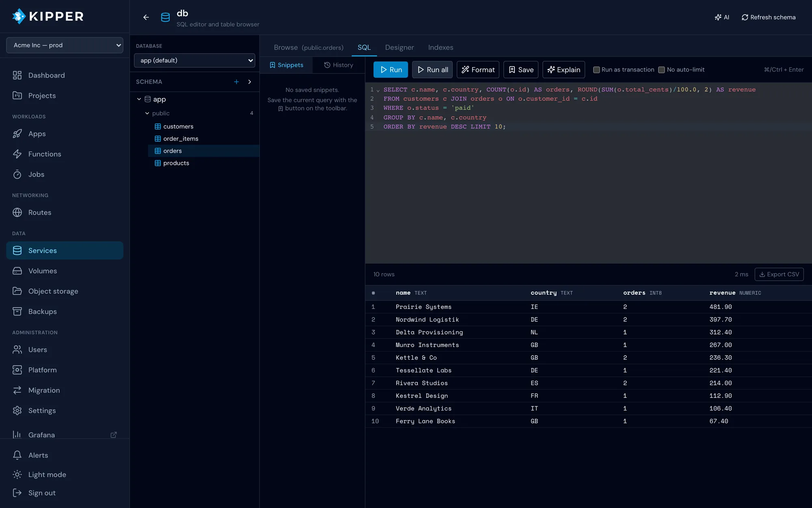Click the Run all button
812x508 pixels.
(432, 70)
